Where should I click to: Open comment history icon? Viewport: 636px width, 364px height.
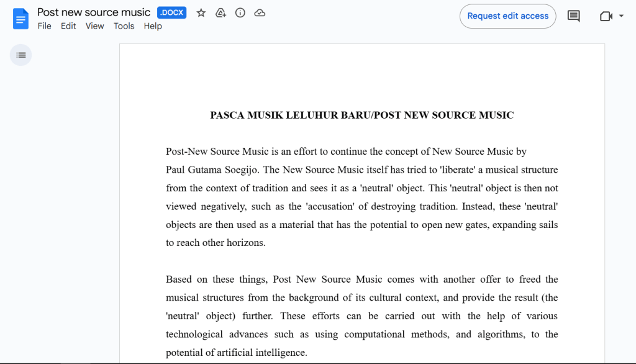pyautogui.click(x=574, y=16)
